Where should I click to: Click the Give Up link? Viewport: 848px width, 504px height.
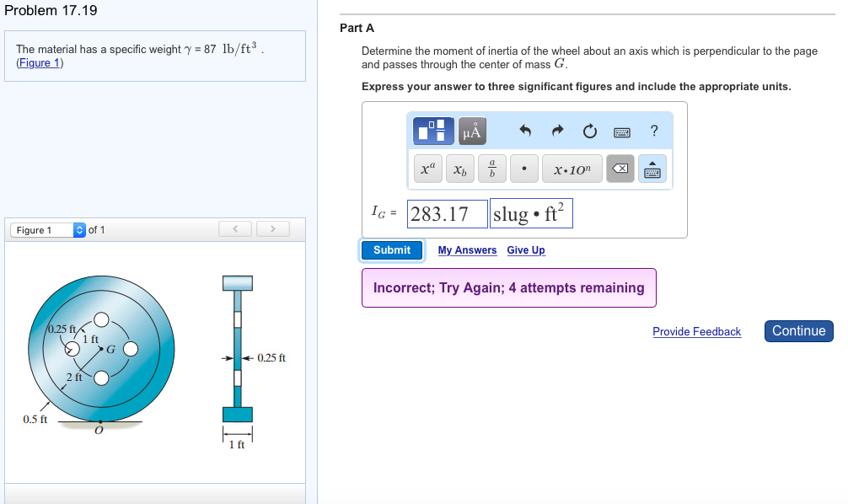525,250
